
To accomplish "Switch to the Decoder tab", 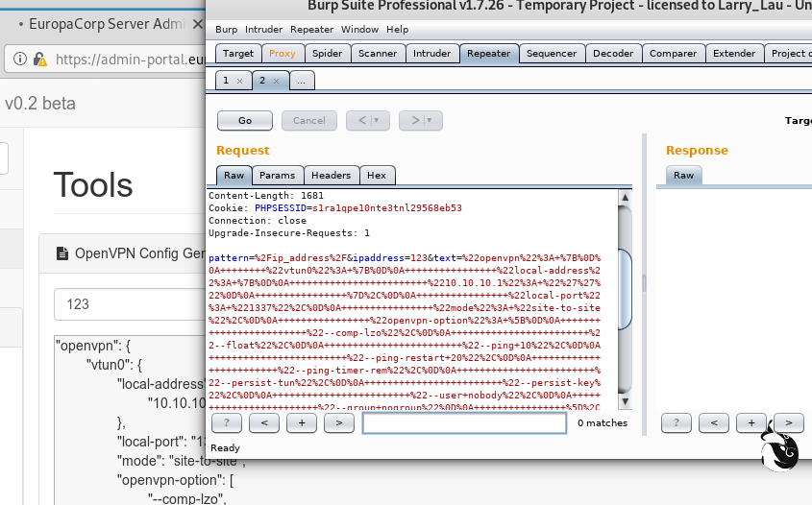I will (x=612, y=54).
